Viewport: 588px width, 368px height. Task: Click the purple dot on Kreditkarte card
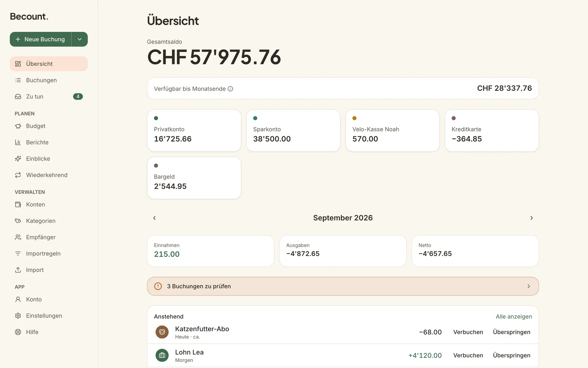tap(453, 118)
